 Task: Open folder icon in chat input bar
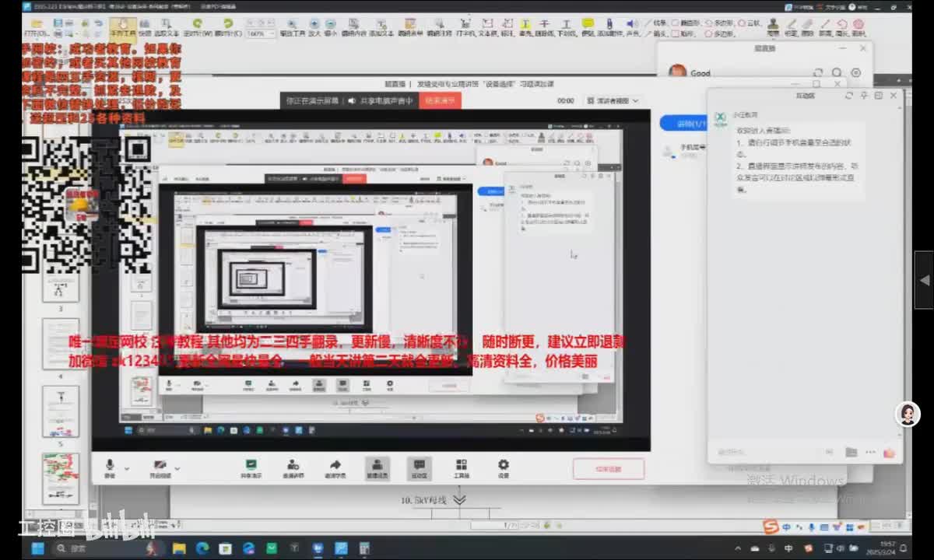coord(851,452)
